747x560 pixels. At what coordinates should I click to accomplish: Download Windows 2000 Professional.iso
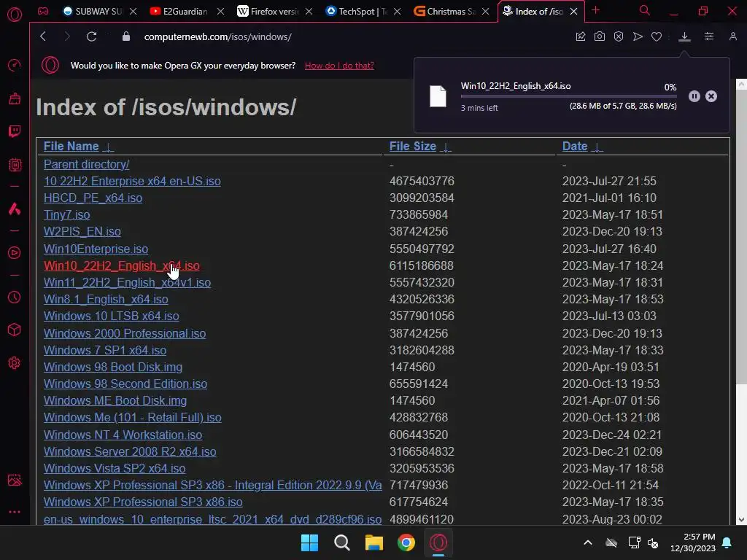[x=125, y=333]
